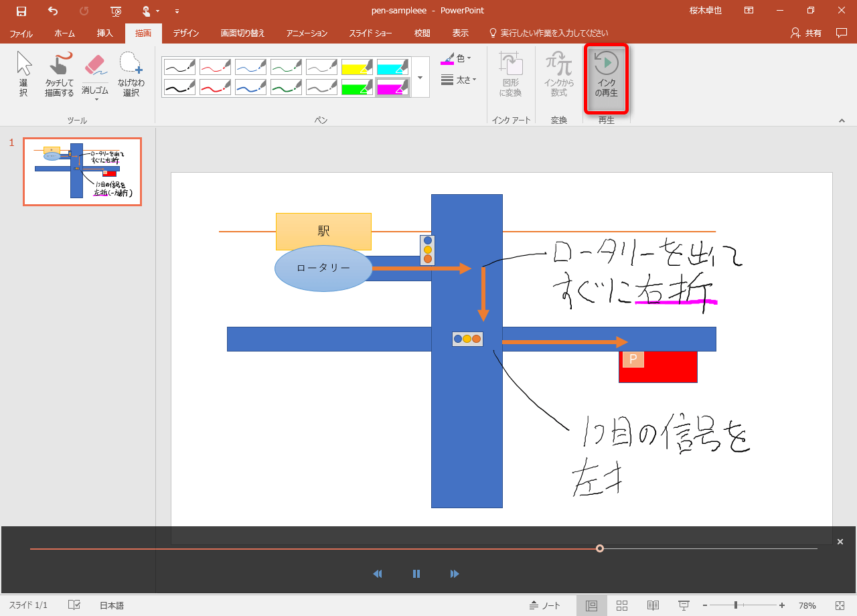Click the 共有 share button
Image resolution: width=857 pixels, height=616 pixels.
pyautogui.click(x=806, y=33)
